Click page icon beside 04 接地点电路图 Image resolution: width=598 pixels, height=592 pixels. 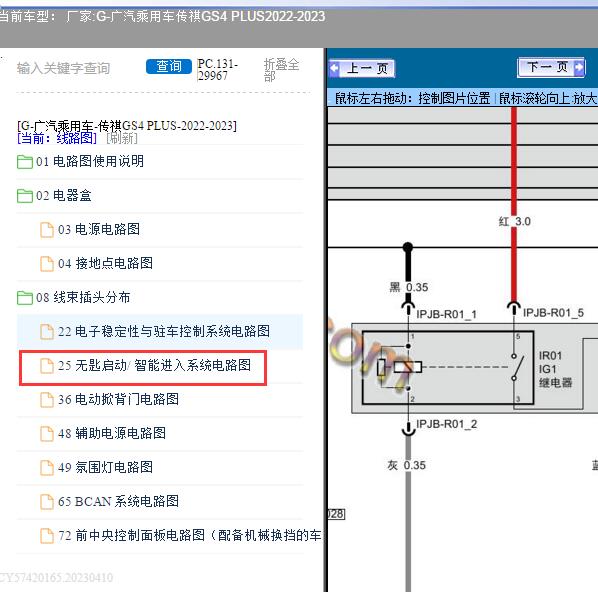[47, 264]
